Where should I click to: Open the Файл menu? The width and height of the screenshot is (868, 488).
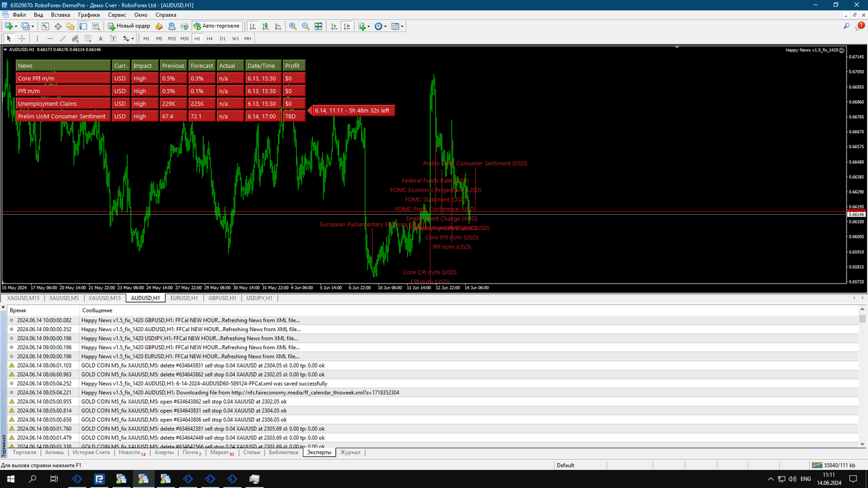[19, 15]
